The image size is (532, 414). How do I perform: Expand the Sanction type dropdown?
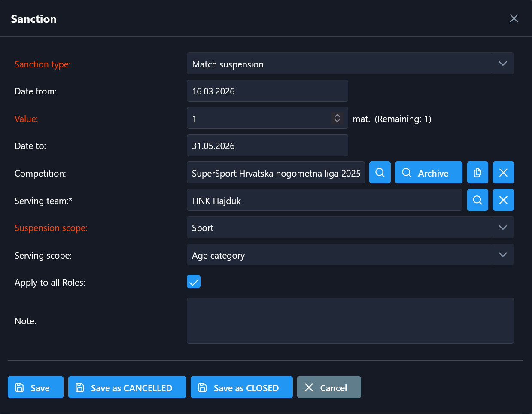502,64
